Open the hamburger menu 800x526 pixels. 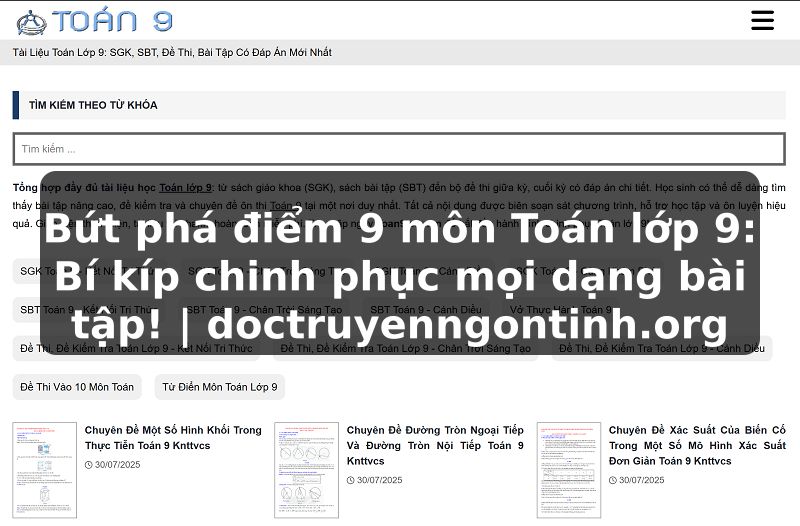(762, 20)
